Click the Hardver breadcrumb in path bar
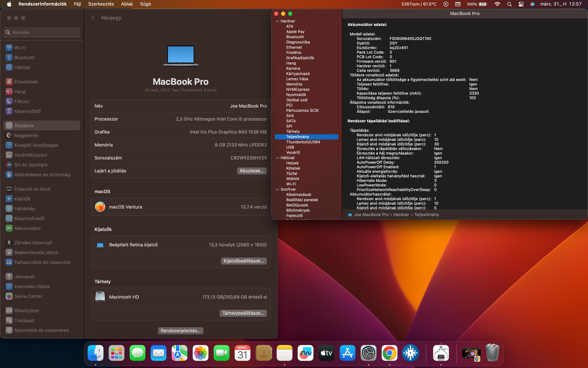 [x=401, y=215]
